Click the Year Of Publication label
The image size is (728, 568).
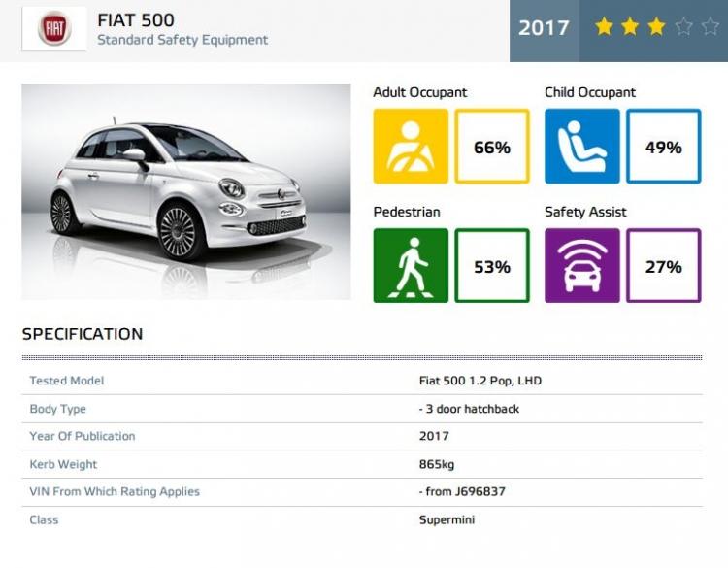(83, 436)
